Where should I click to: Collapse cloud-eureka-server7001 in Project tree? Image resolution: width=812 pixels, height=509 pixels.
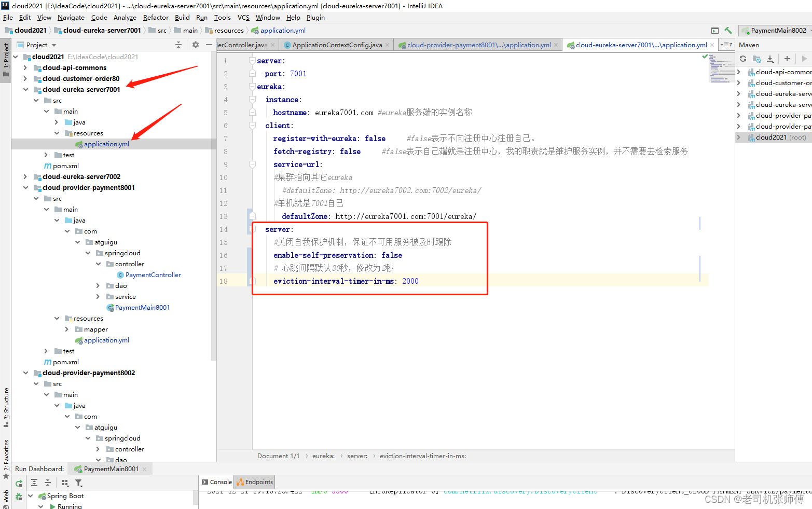pyautogui.click(x=25, y=90)
